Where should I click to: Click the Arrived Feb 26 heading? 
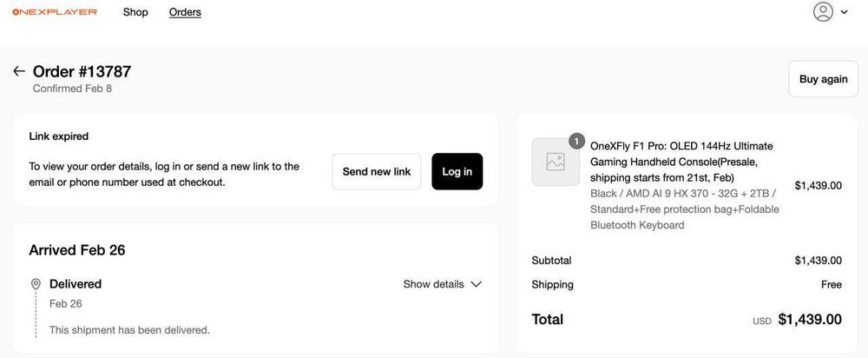[x=77, y=250]
